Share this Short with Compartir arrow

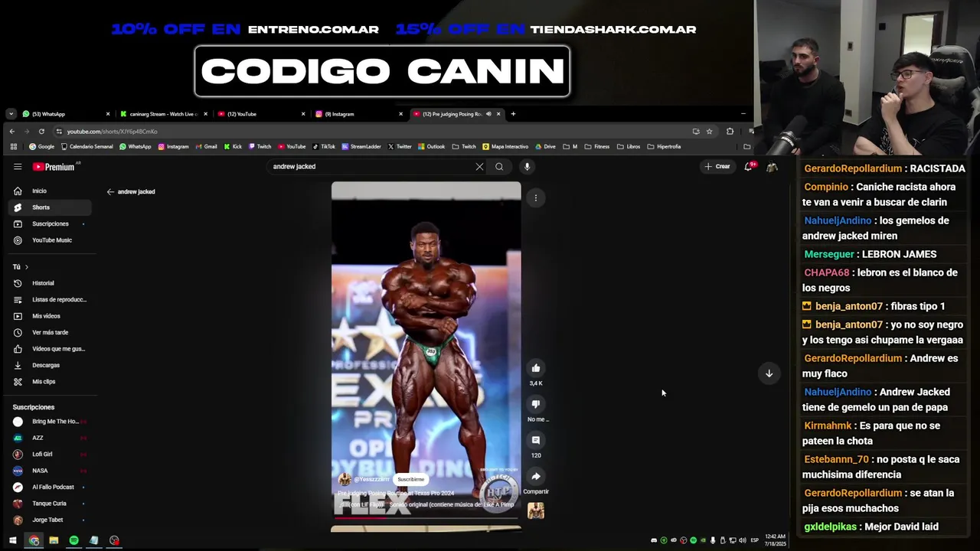click(x=536, y=476)
